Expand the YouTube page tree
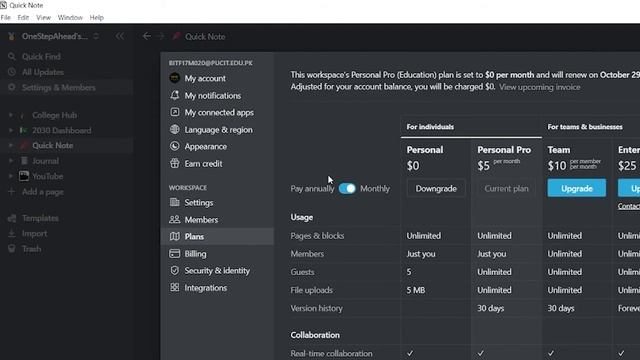The image size is (640, 360). [x=11, y=176]
